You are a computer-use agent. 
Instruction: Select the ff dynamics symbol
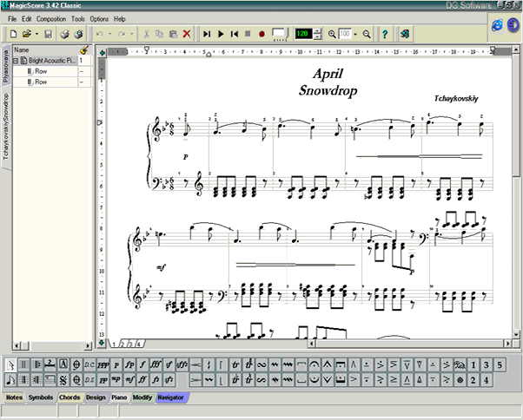point(142,380)
